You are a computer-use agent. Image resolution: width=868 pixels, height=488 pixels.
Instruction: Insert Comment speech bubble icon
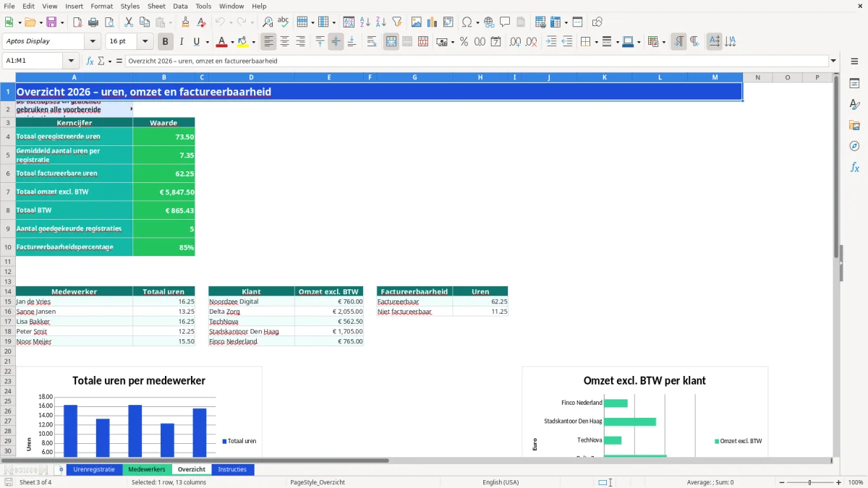coord(505,22)
